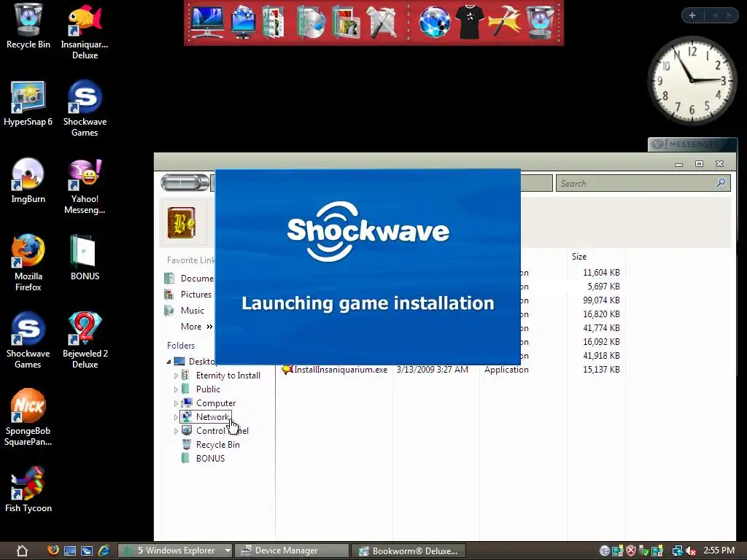Click the recycle bin icon in the red dock
747x560 pixels.
click(x=541, y=23)
